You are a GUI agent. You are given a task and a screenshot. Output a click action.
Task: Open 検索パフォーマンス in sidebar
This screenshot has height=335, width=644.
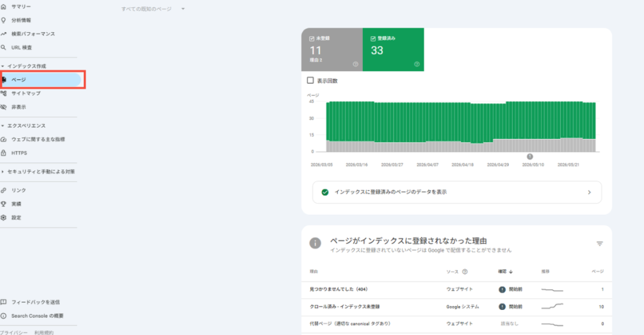(33, 34)
